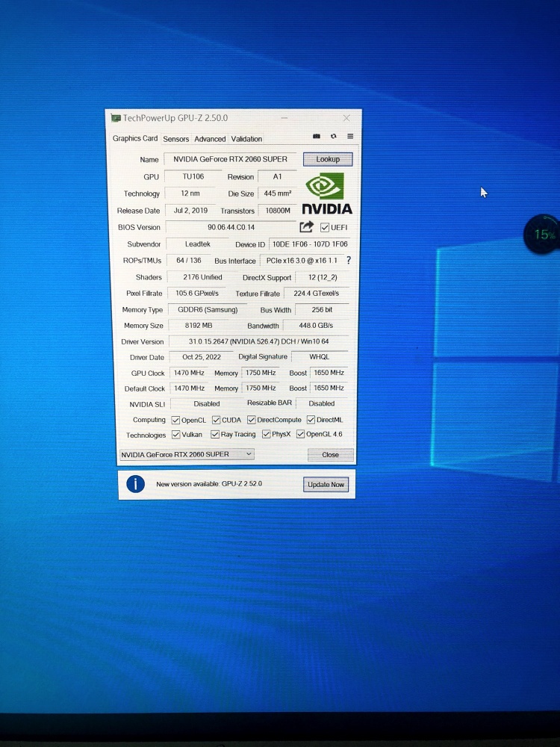
Task: Toggle the Vulkan checkbox
Action: pyautogui.click(x=176, y=434)
